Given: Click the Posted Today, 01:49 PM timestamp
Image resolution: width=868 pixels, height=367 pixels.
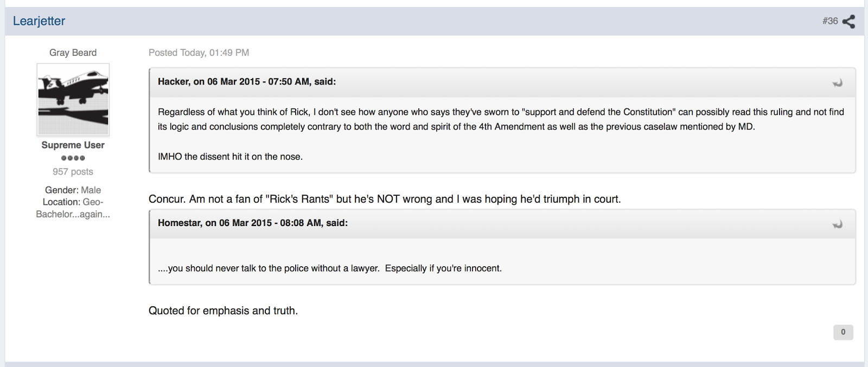Looking at the screenshot, I should pyautogui.click(x=199, y=53).
